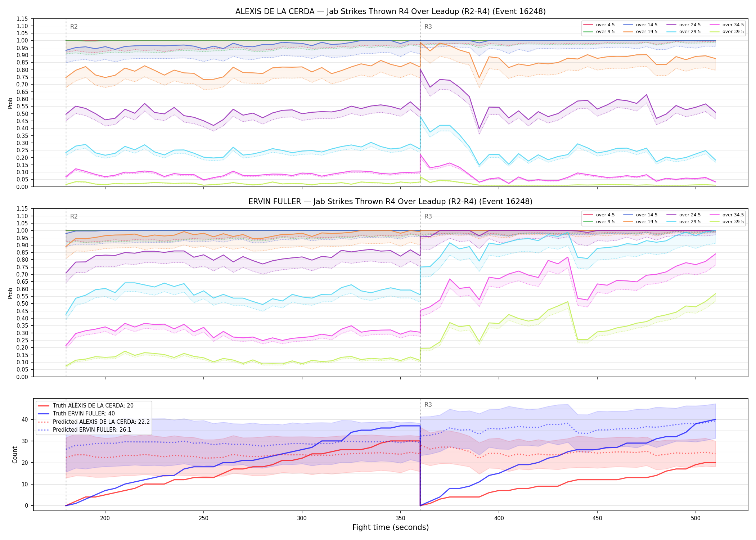Image resolution: width=756 pixels, height=540 pixels.
Task: Click the 30 tick on the Count axis
Action: (25, 441)
